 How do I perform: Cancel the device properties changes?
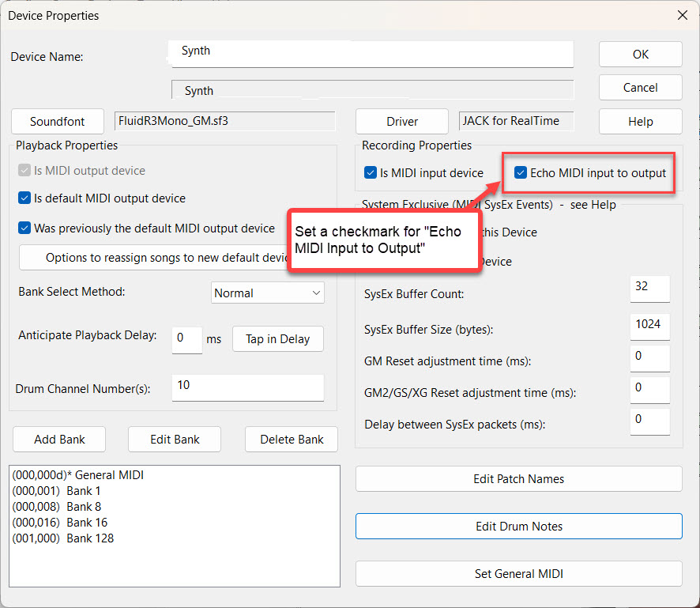pos(640,88)
